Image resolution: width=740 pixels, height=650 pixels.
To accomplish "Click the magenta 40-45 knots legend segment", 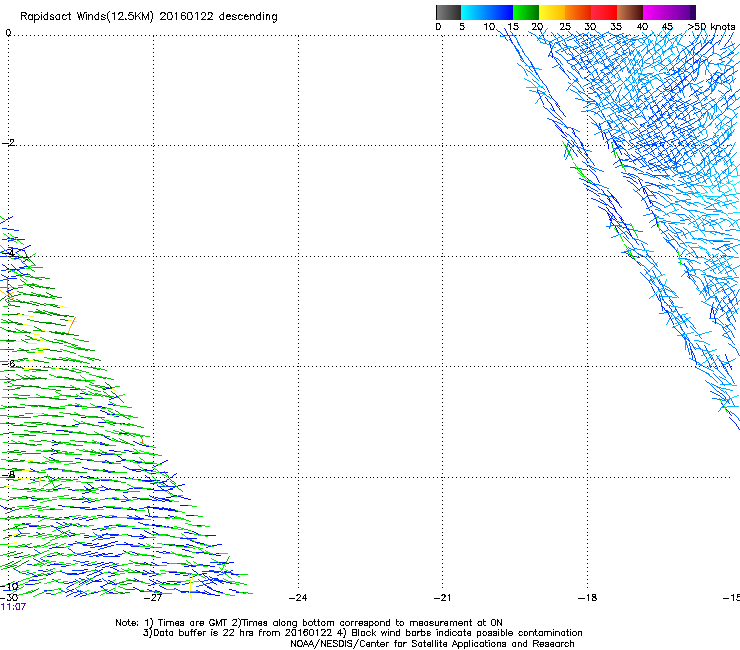I will click(656, 12).
